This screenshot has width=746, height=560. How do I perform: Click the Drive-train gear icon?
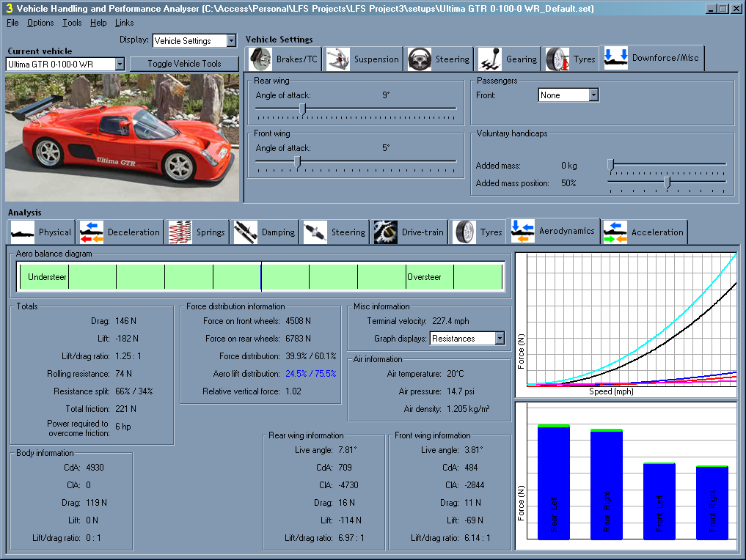pos(385,232)
